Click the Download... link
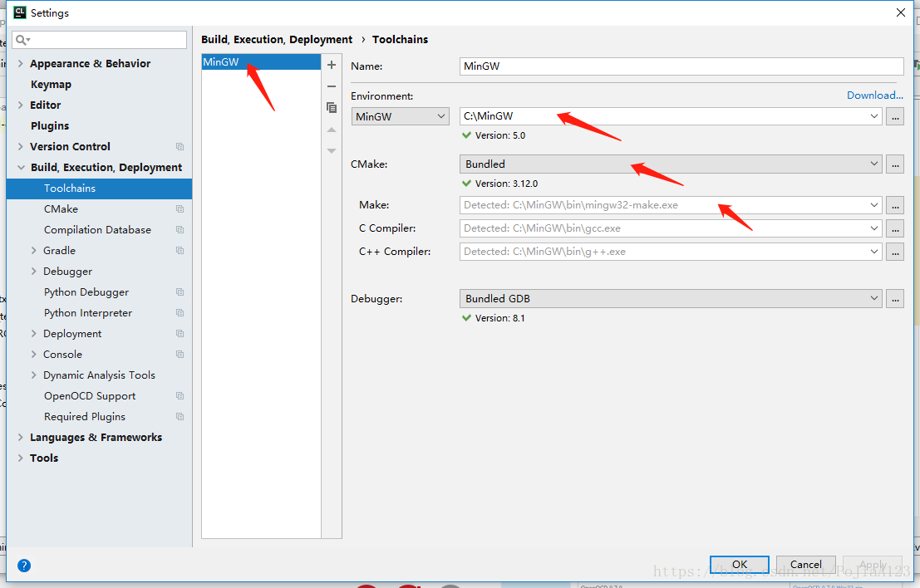920x588 pixels. click(875, 95)
